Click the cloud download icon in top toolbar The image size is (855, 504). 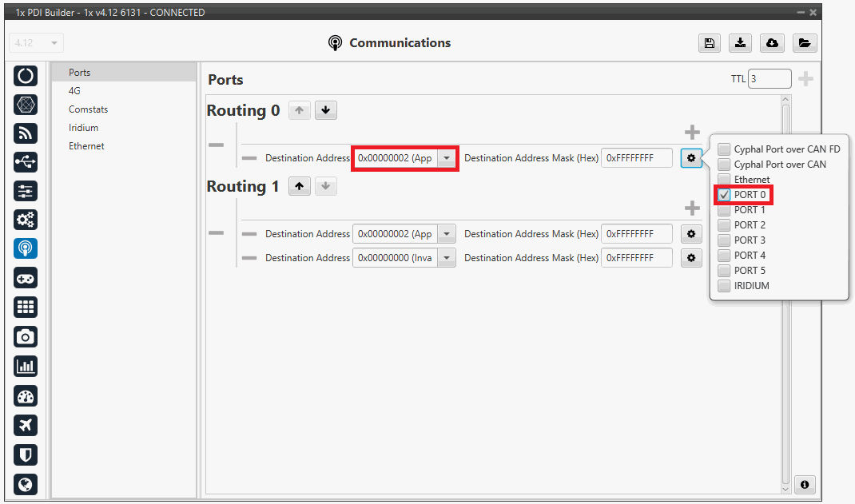(x=772, y=43)
